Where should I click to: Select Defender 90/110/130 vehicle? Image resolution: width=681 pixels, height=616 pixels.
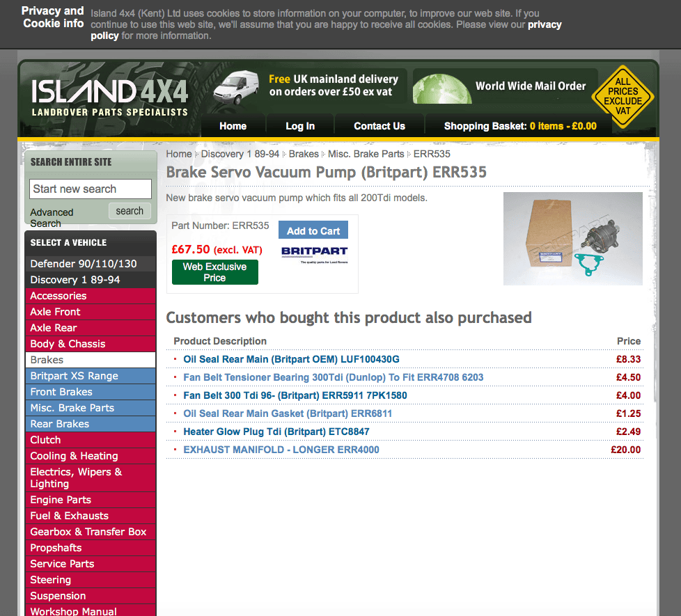point(91,264)
